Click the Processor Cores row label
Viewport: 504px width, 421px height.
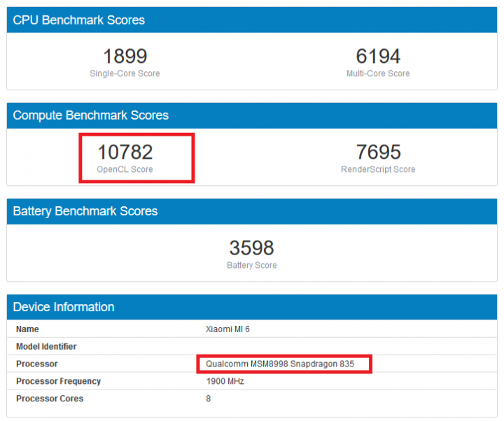[50, 399]
